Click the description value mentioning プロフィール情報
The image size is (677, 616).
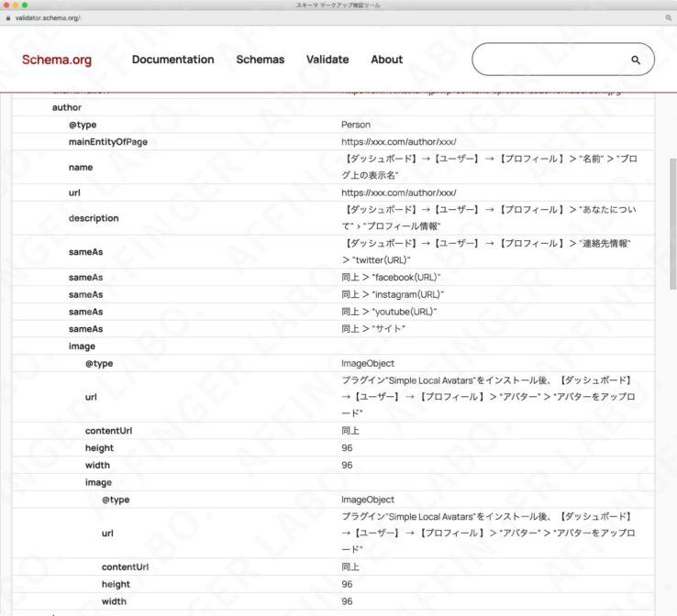coord(489,218)
